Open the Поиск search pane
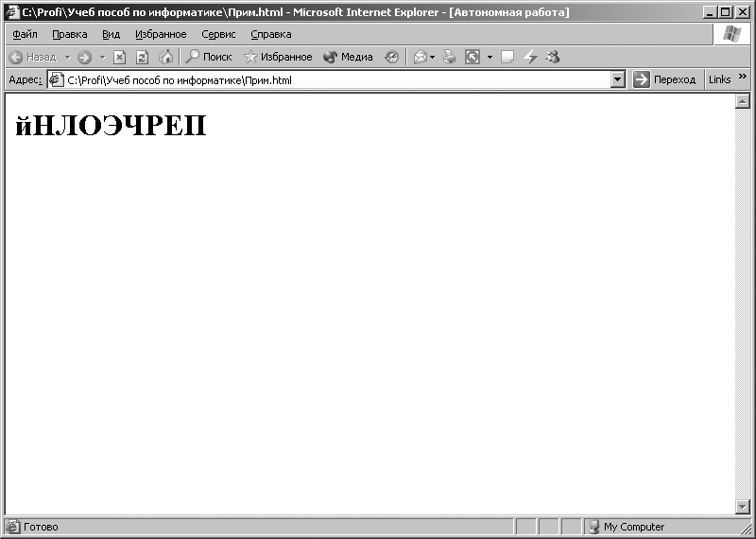Screen dimensions: 756x539 point(209,57)
